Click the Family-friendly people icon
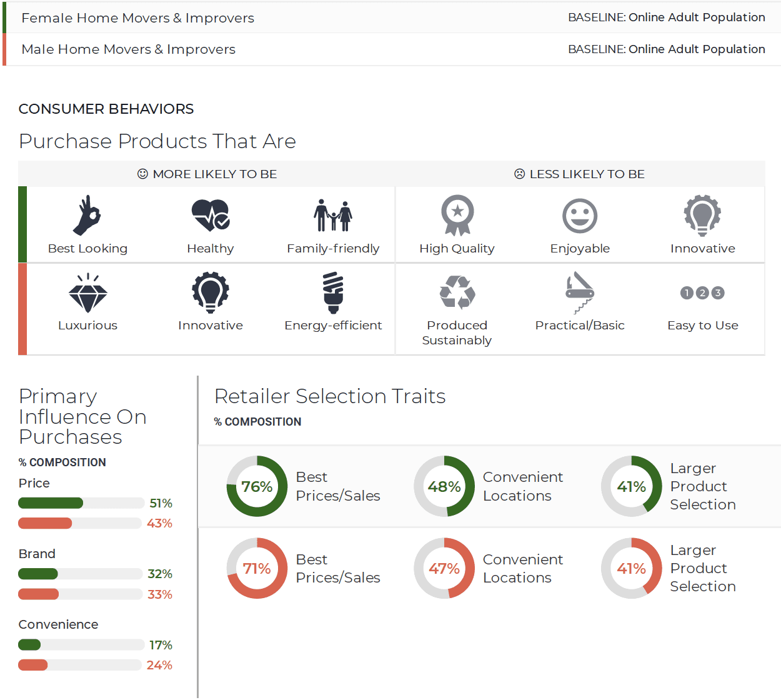Image resolution: width=781 pixels, height=700 pixels. (333, 215)
